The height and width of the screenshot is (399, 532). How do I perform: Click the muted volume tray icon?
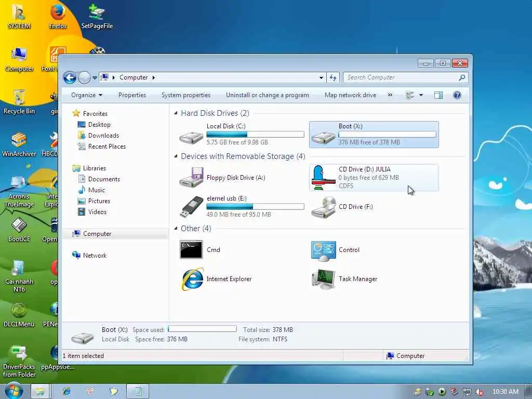coord(480,392)
